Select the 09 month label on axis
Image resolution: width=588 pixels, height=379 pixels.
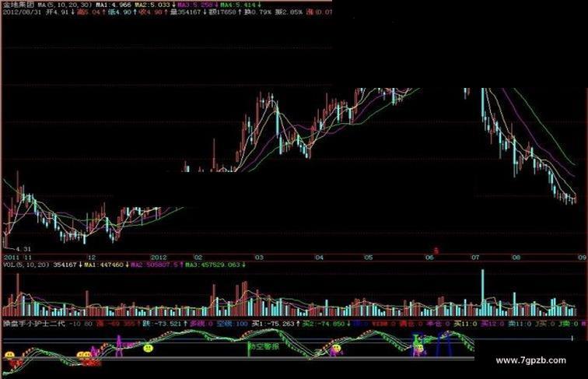pos(582,258)
